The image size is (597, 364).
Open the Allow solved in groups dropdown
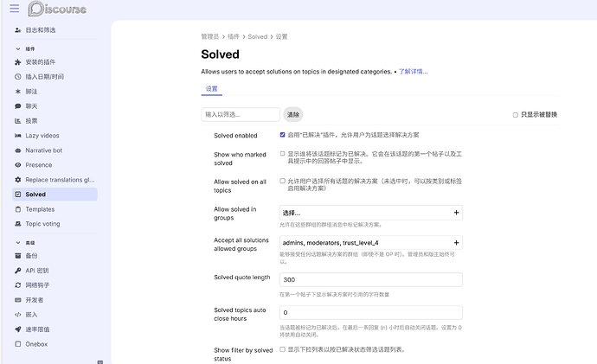[x=371, y=213]
